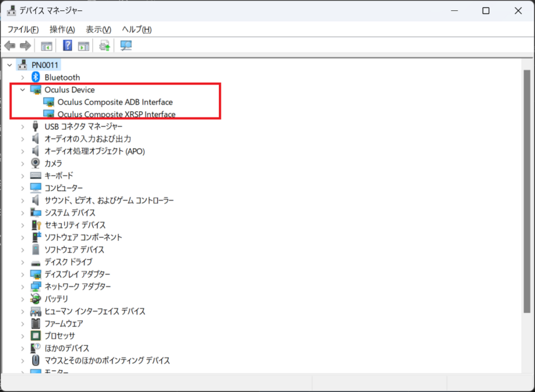
Task: Click the USB connector manager icon
Action: pyautogui.click(x=35, y=126)
